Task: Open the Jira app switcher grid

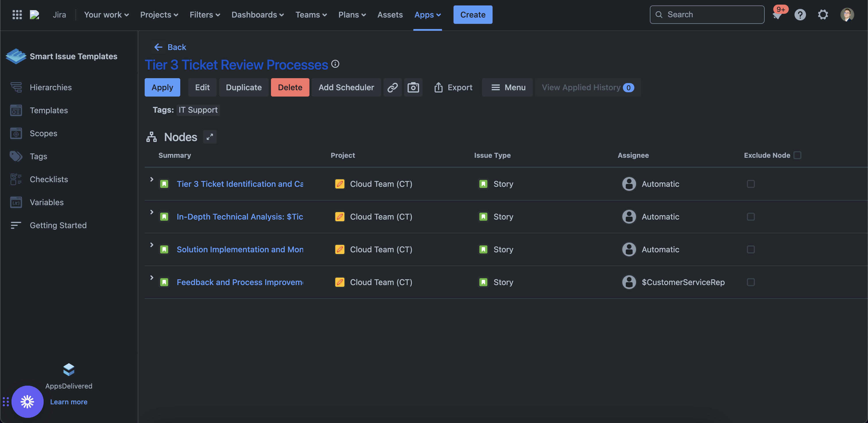Action: [17, 14]
